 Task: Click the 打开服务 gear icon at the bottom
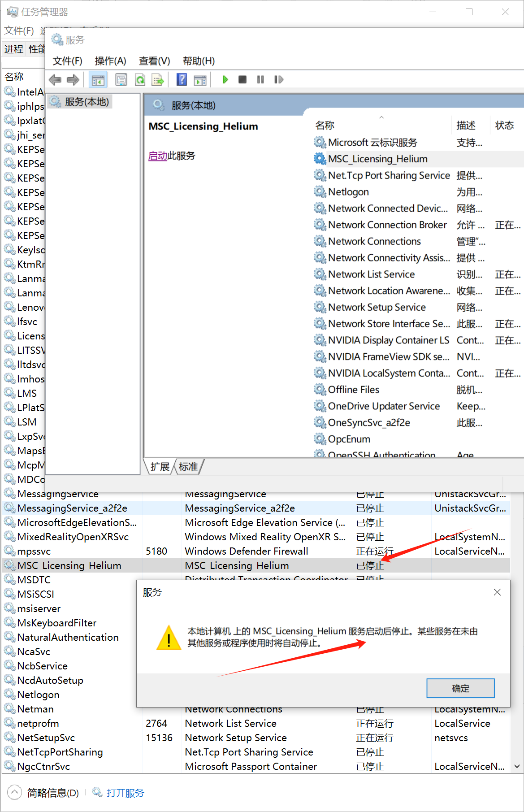[x=97, y=792]
